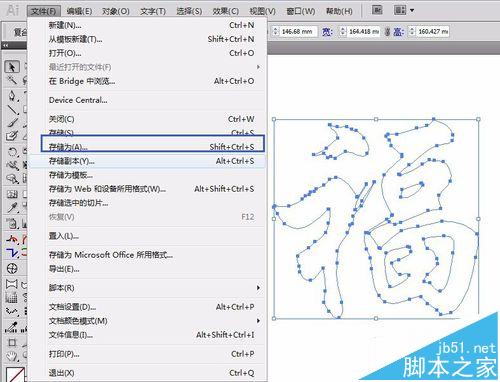The image size is (500, 382).
Task: Select the Selection (black arrow) tool
Action: [12, 67]
